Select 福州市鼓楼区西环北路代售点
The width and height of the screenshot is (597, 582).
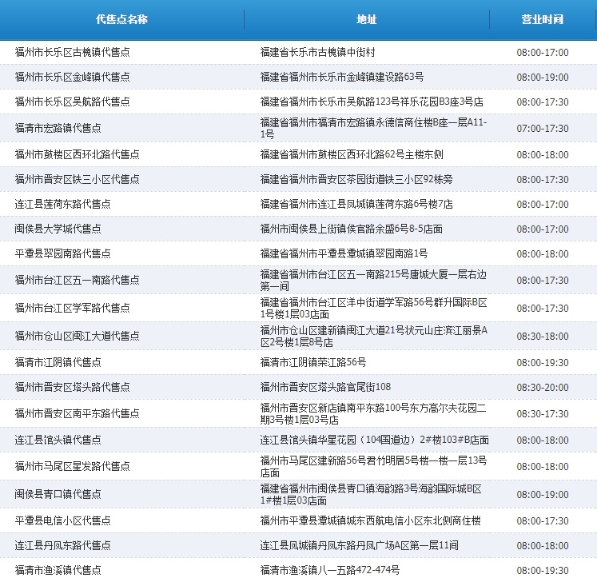[77, 155]
